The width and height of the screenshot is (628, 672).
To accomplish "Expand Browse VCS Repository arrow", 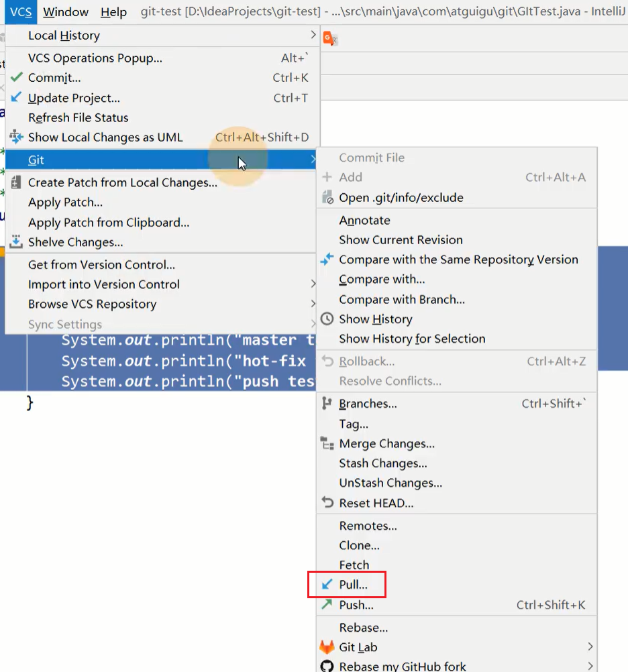I will 313,303.
